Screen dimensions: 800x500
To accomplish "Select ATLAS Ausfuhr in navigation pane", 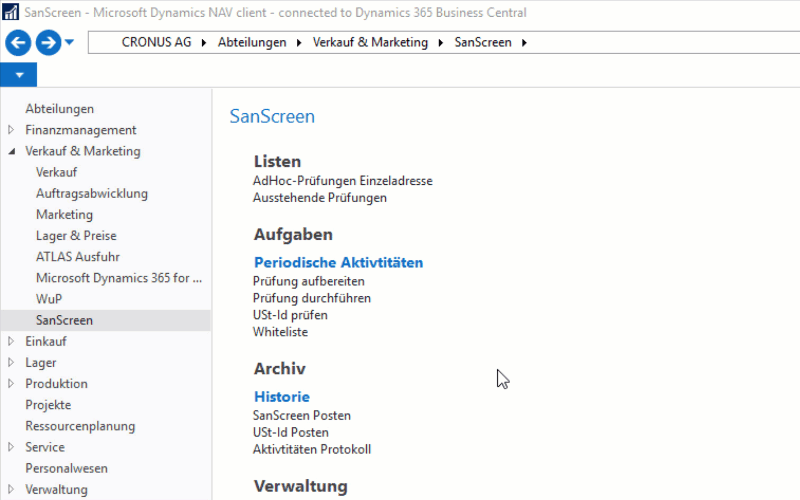I will click(78, 257).
